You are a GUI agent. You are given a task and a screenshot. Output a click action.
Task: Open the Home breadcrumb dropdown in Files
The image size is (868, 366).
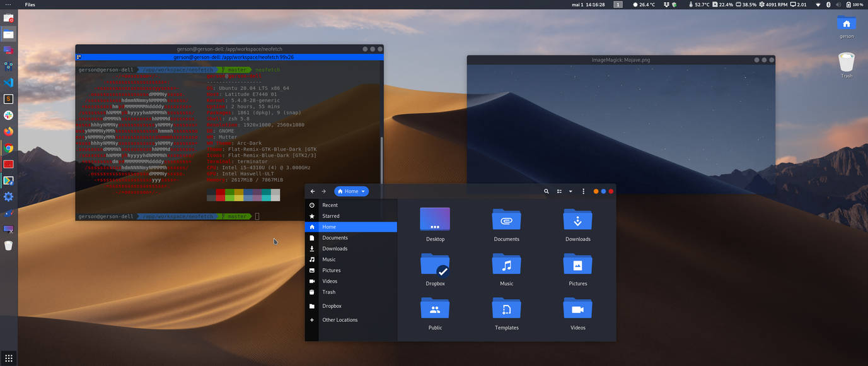[362, 191]
